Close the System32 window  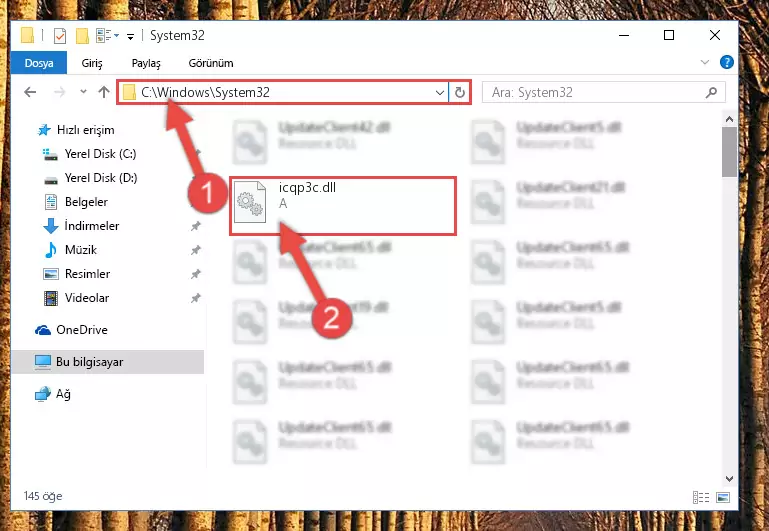point(715,35)
